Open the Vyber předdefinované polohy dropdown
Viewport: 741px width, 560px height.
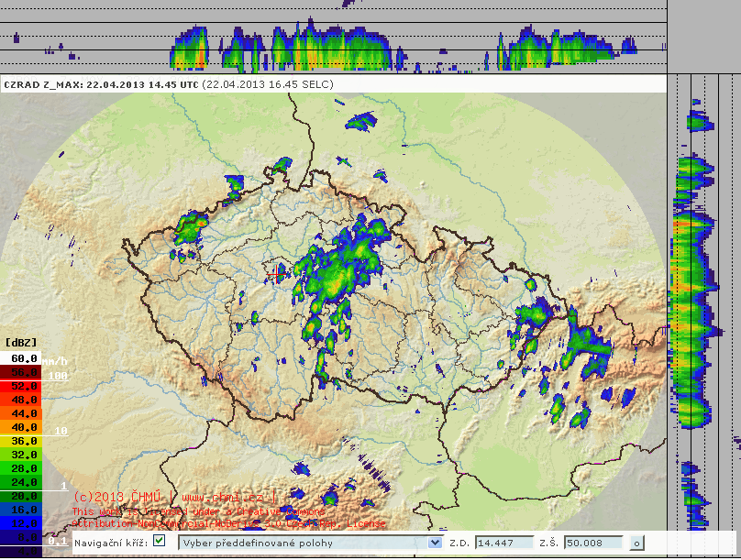pyautogui.click(x=311, y=543)
